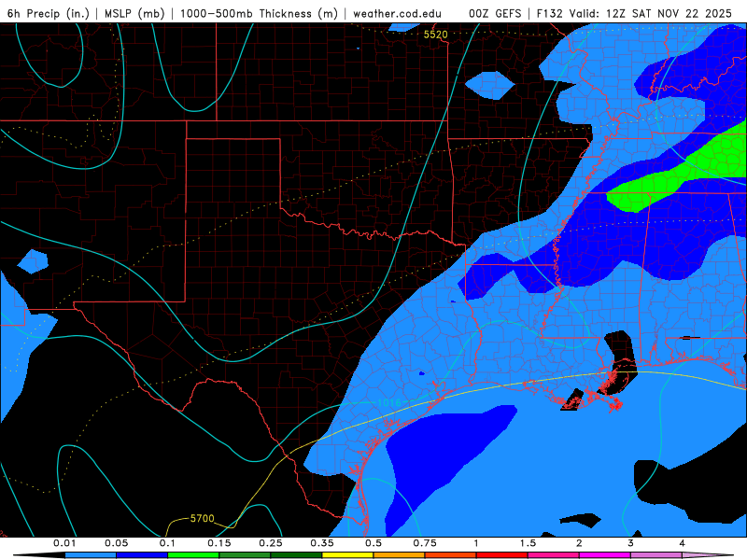
Task: Click the '4' colorbar tick label
Action: click(683, 543)
